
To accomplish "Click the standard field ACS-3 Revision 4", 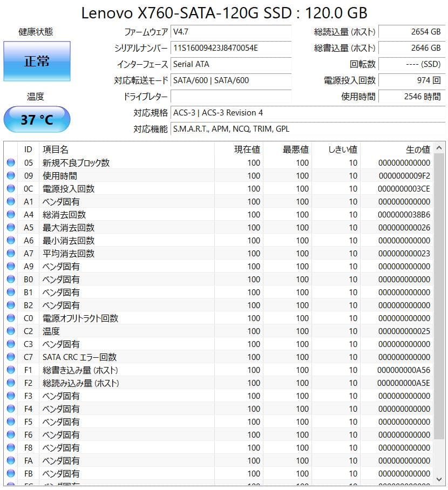I will pyautogui.click(x=308, y=113).
